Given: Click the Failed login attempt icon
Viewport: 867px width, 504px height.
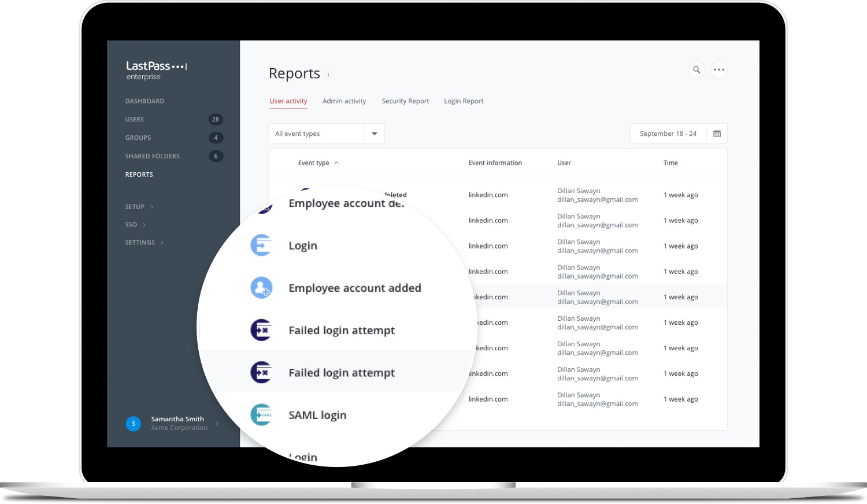Looking at the screenshot, I should click(x=261, y=329).
